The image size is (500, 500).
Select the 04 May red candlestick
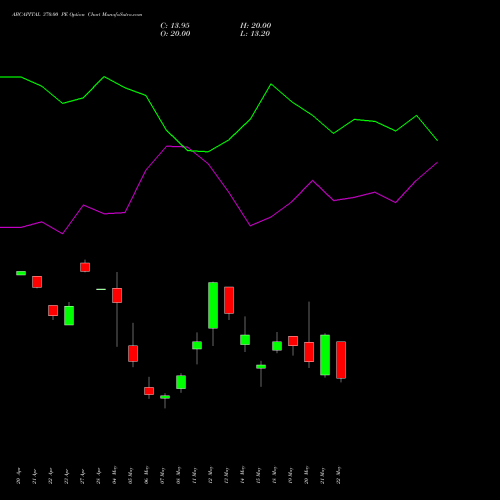[x=117, y=295]
